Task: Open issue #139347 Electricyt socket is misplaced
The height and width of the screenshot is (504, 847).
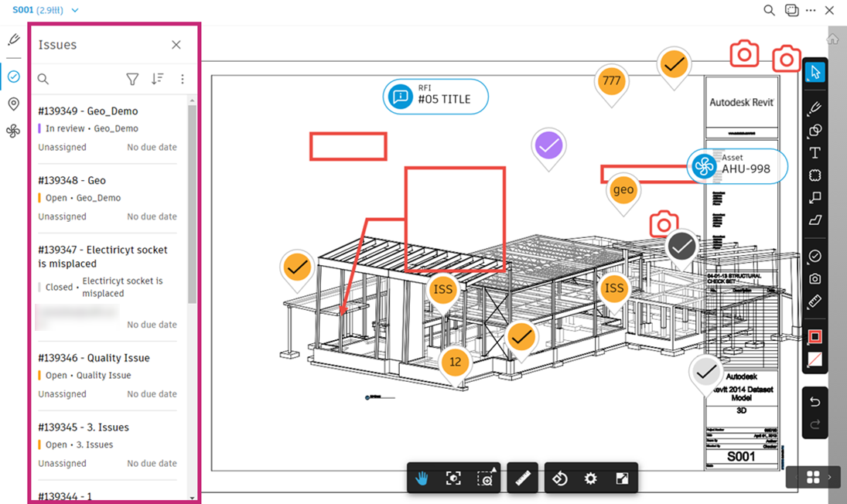Action: point(108,287)
